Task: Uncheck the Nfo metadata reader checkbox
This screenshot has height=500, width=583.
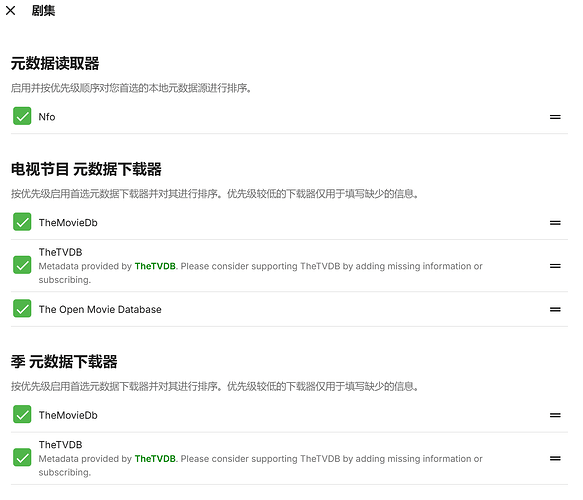Action: (22, 116)
